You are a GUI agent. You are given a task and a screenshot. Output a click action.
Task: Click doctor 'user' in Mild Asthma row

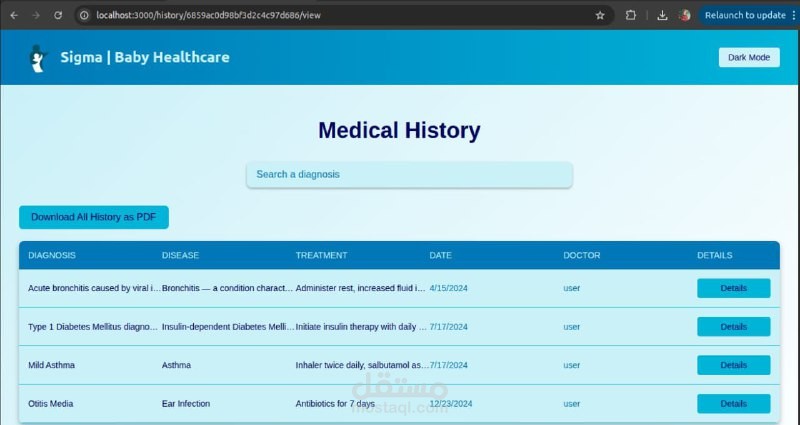pos(571,365)
